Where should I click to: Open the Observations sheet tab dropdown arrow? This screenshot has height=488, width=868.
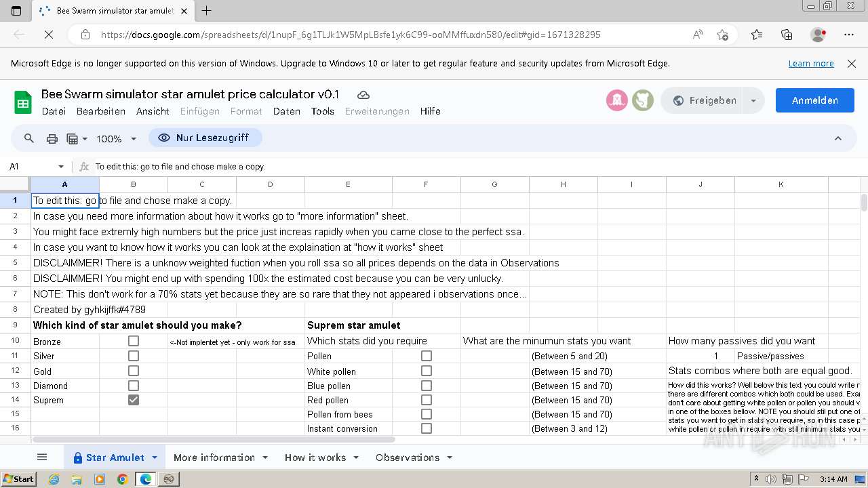449,457
